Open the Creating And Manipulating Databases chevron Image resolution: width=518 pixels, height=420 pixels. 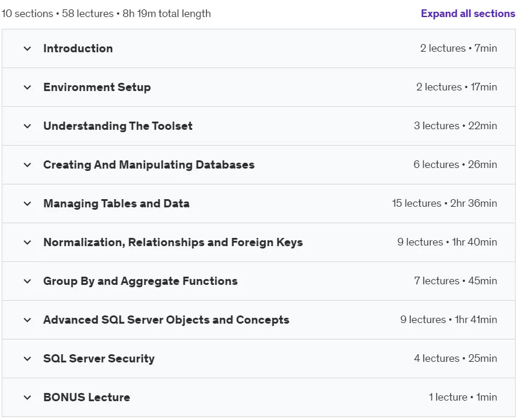click(x=28, y=165)
